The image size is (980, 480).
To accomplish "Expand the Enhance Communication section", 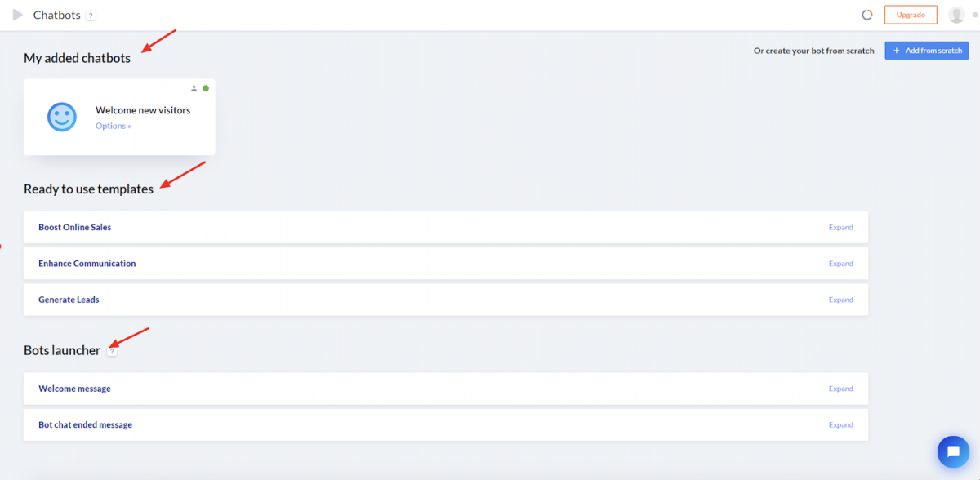I will pyautogui.click(x=840, y=264).
